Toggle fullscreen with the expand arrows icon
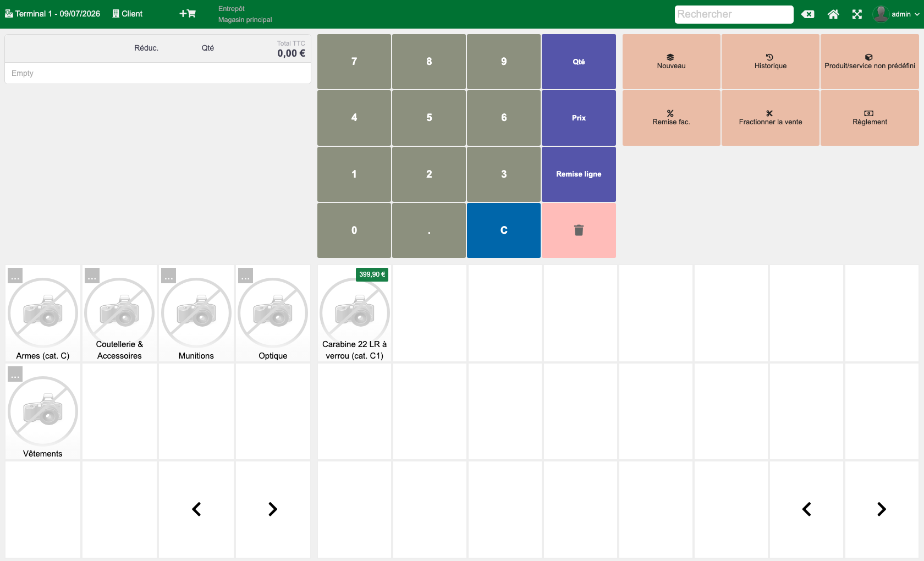This screenshot has width=924, height=561. 857,14
